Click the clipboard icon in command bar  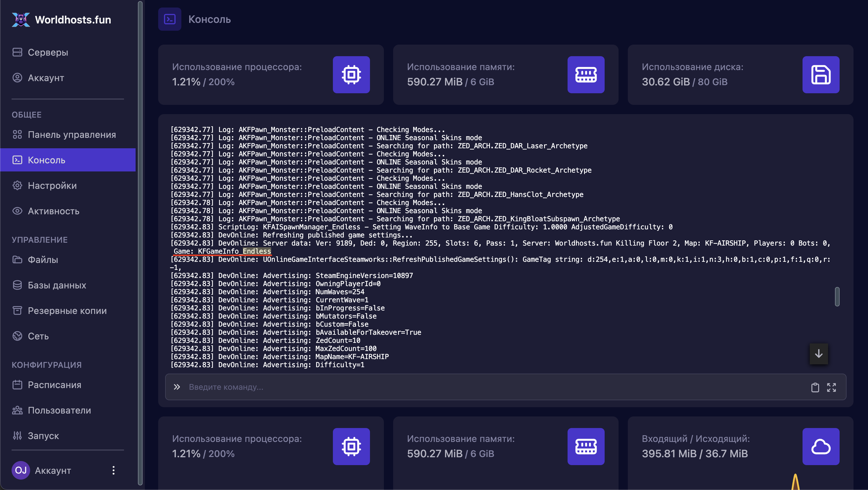coord(815,387)
